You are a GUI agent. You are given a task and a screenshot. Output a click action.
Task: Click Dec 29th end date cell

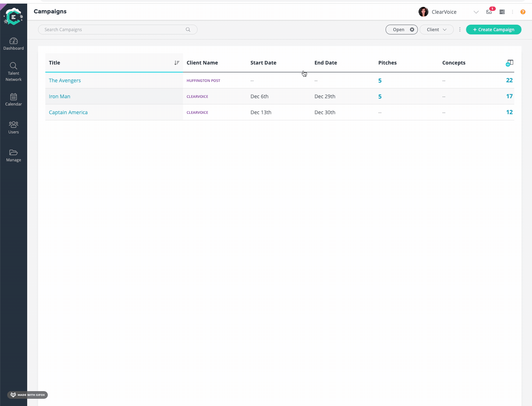[x=325, y=96]
